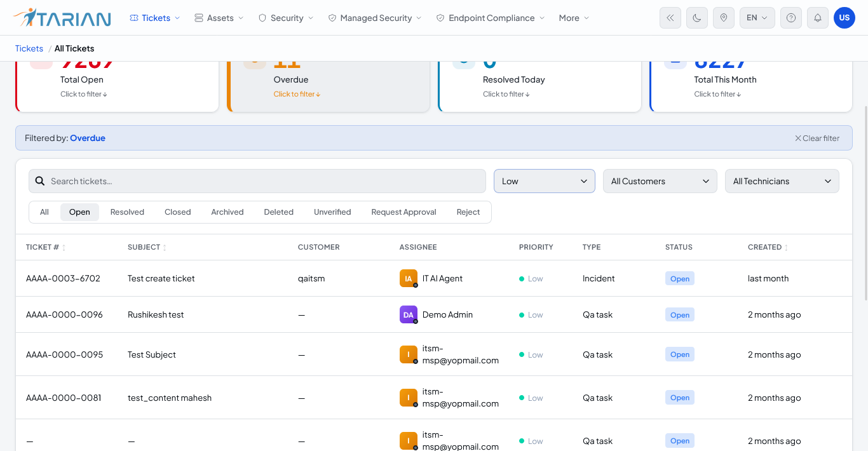Click the ITarian logo
The width and height of the screenshot is (868, 451).
62,18
